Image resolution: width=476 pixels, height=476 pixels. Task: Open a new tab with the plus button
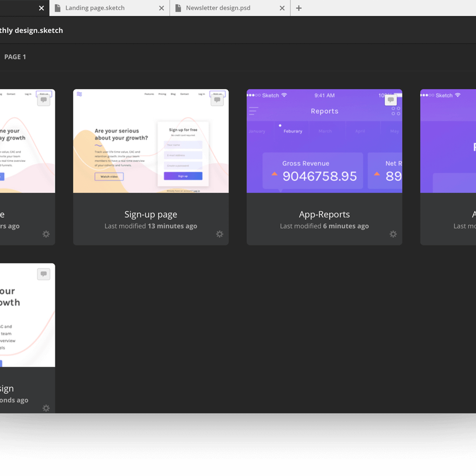point(299,8)
